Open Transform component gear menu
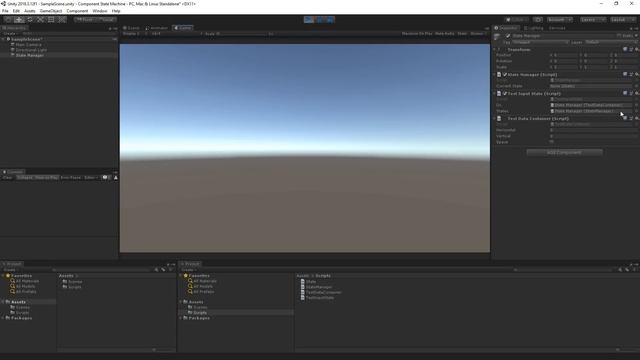The width and height of the screenshot is (640, 360). (636, 49)
